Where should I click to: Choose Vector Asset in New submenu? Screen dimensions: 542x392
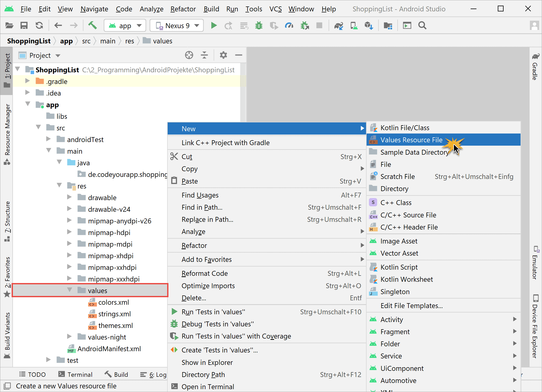click(443, 253)
